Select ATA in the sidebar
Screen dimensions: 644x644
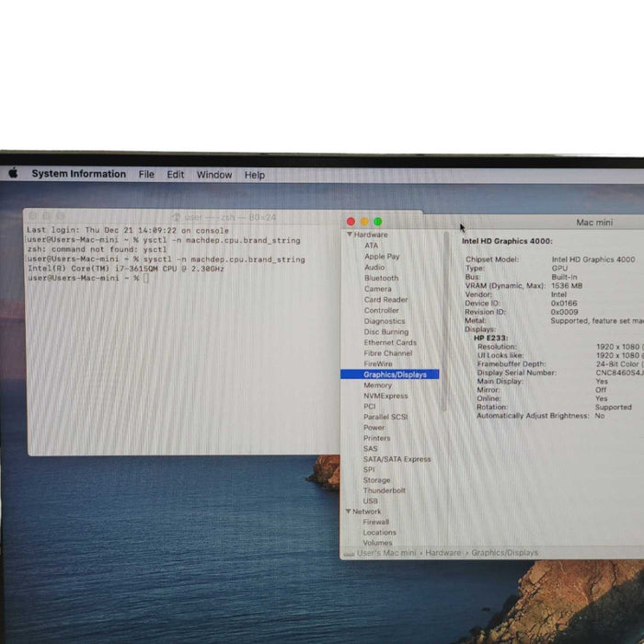click(x=372, y=246)
